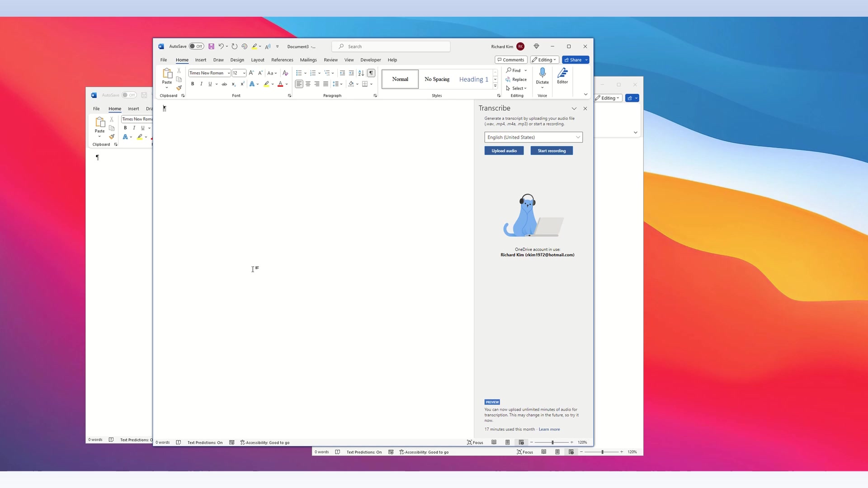868x488 pixels.
Task: Click the yellow text highlight color button
Action: click(x=267, y=84)
